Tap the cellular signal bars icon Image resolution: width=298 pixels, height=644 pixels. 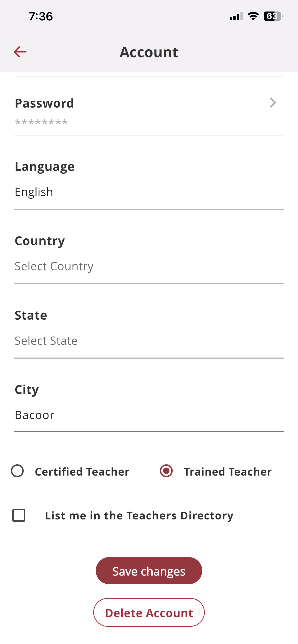click(x=236, y=16)
